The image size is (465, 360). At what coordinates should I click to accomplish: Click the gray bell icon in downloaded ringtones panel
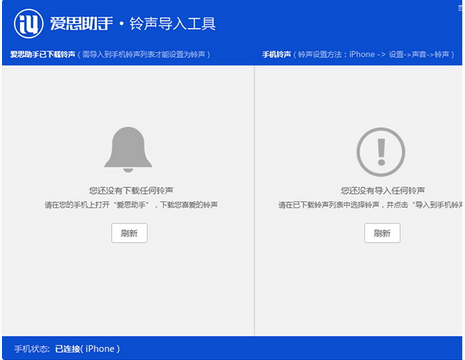pyautogui.click(x=128, y=149)
